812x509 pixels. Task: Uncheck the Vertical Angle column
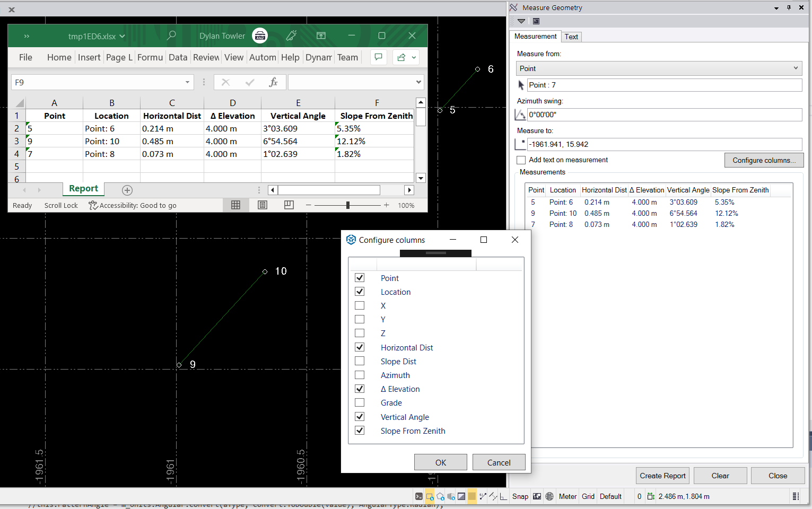pos(360,417)
